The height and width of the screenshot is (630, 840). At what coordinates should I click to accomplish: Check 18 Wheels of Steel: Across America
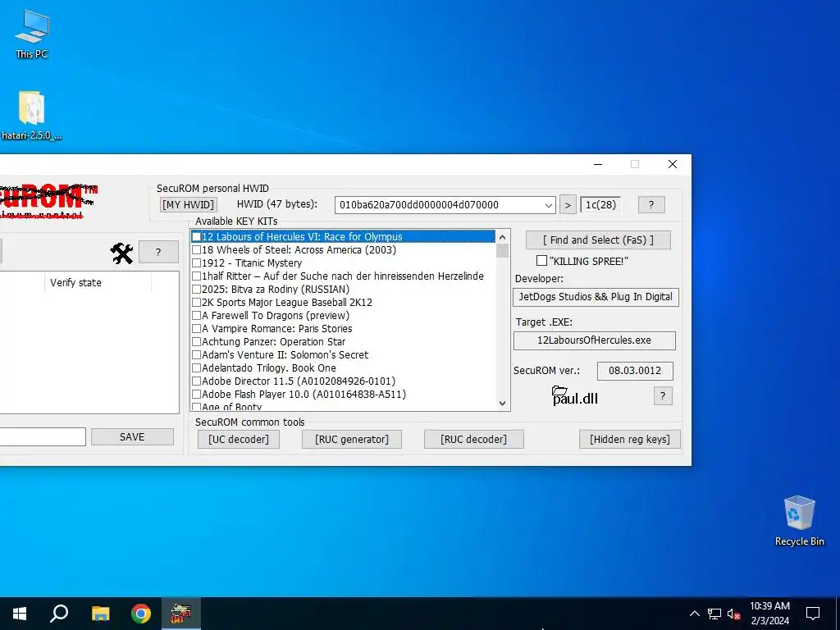197,249
